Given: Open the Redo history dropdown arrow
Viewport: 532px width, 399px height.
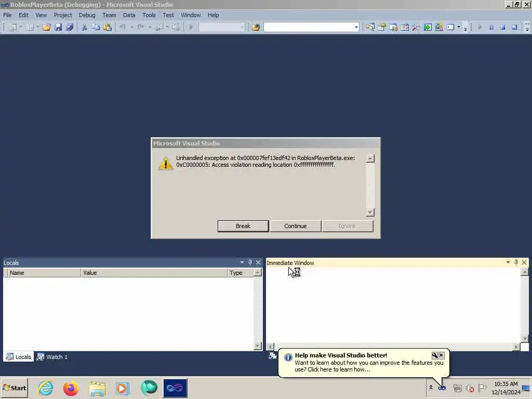Looking at the screenshot, I should pos(150,27).
